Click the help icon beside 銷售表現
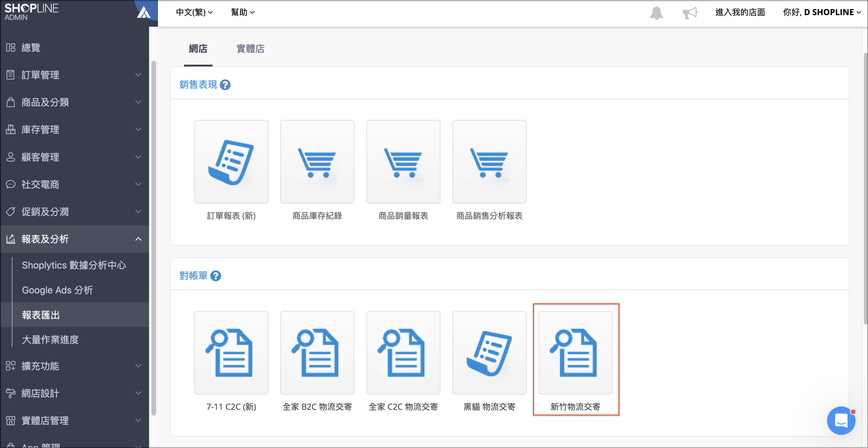 coord(225,85)
